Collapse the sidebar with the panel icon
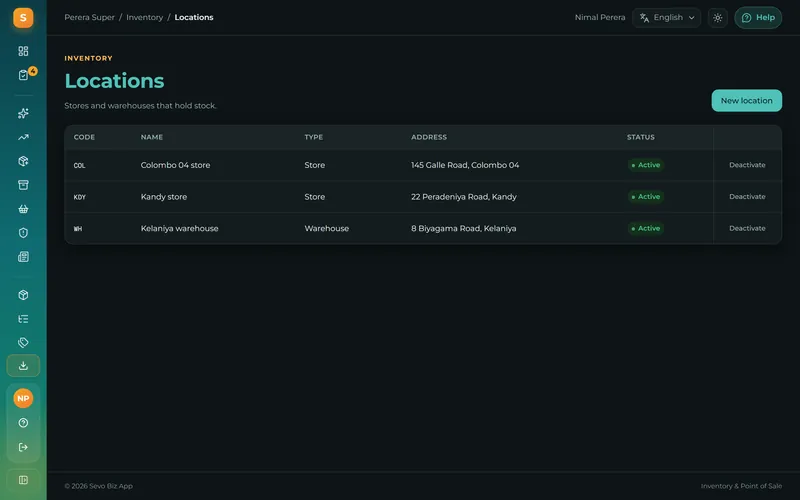Viewport: 800px width, 500px height. (x=23, y=480)
